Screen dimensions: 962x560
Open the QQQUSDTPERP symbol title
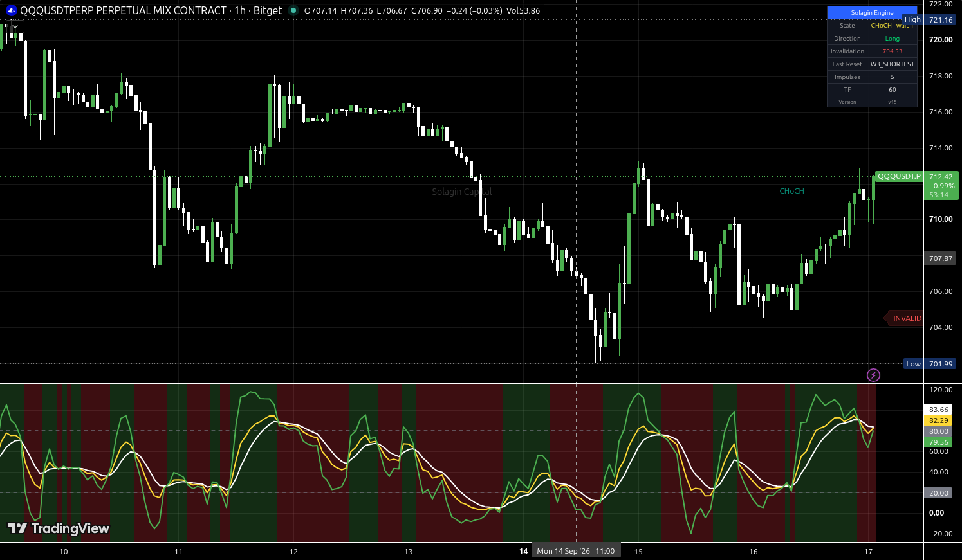tap(151, 10)
